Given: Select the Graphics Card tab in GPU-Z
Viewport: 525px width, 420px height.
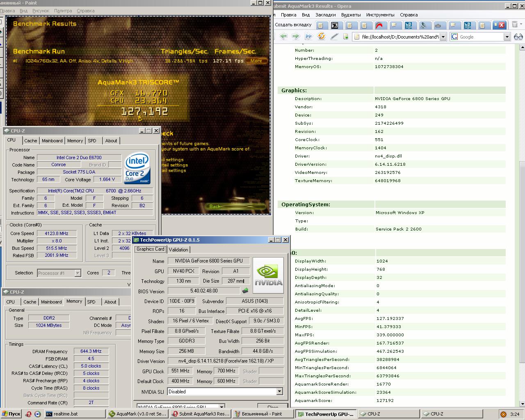Looking at the screenshot, I should point(151,249).
